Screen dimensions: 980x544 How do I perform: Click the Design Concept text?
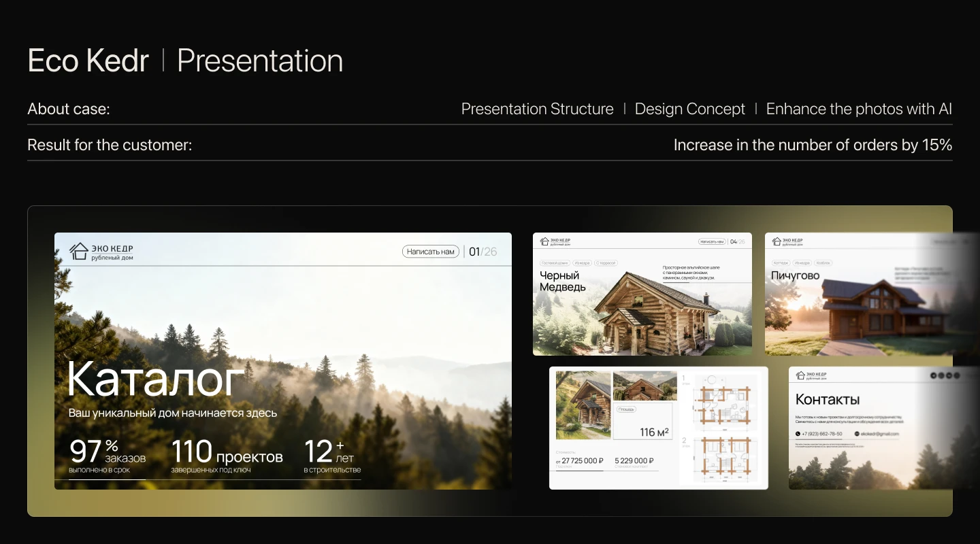coord(690,109)
